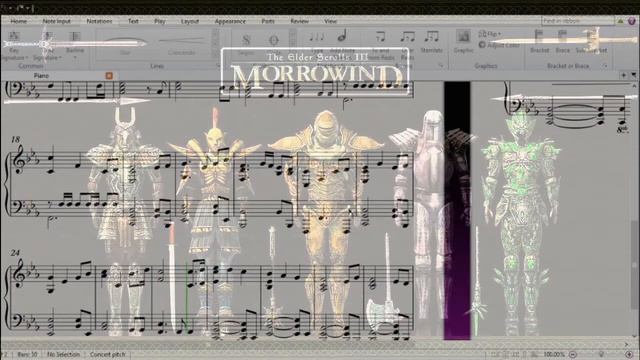Select the Slur line

coord(125,44)
